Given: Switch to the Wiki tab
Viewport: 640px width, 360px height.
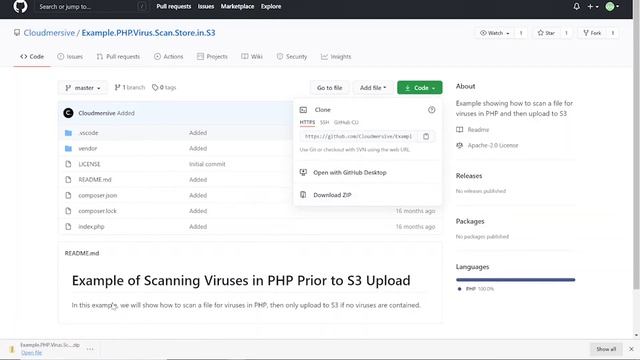Looking at the screenshot, I should tap(252, 57).
